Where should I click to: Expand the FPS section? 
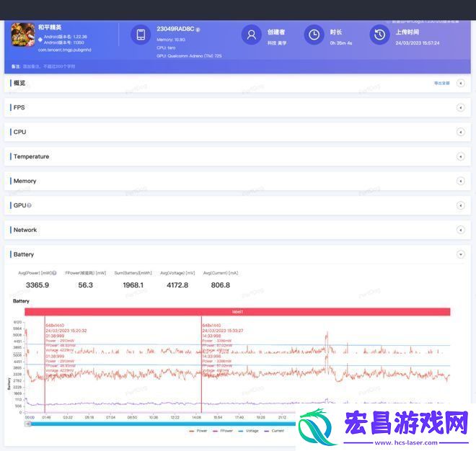pos(461,107)
